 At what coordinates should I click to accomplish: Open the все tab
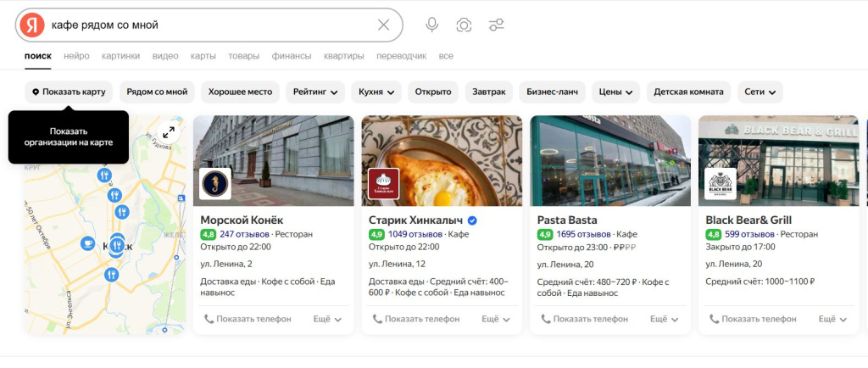pos(446,56)
